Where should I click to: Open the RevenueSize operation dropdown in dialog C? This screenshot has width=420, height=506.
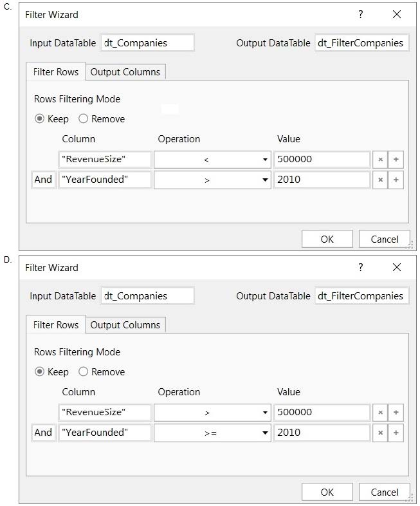tap(212, 160)
